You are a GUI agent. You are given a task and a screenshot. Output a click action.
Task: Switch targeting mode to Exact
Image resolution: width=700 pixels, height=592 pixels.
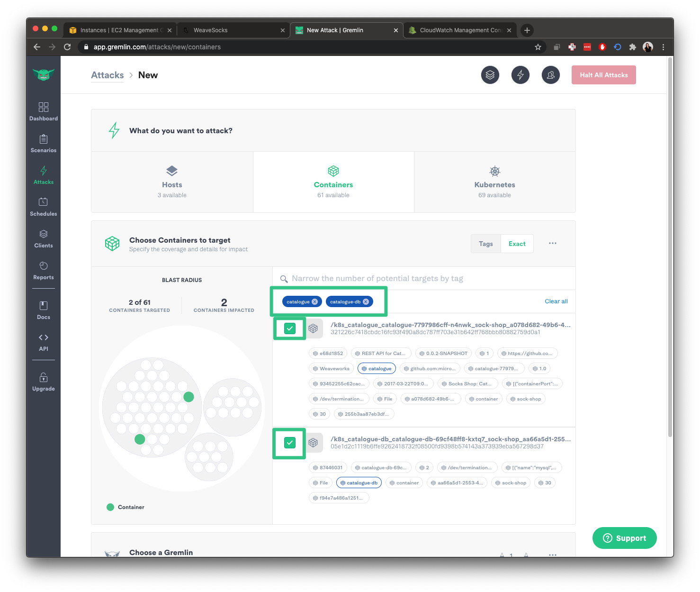pos(517,244)
